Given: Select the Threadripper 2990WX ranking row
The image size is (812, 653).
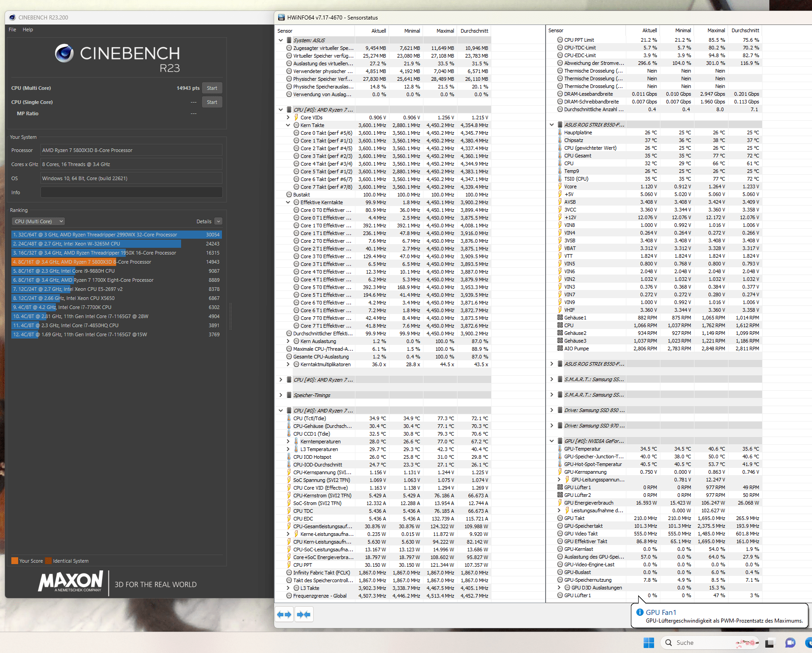Looking at the screenshot, I should click(117, 235).
